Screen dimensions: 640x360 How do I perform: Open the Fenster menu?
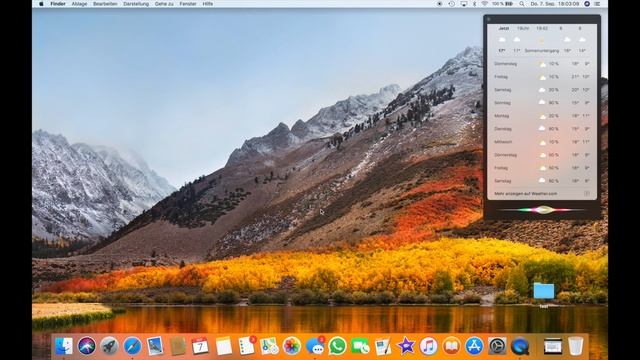click(188, 4)
